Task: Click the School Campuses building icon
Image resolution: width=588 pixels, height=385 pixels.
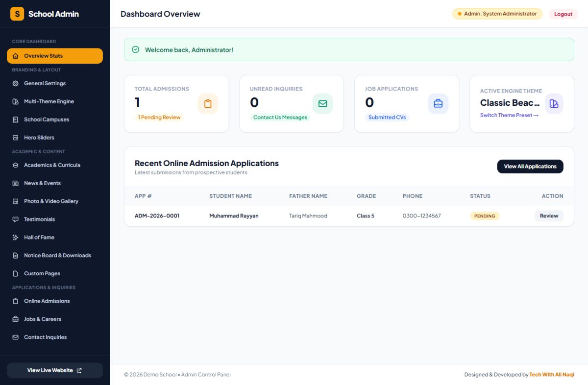Action: pos(15,120)
